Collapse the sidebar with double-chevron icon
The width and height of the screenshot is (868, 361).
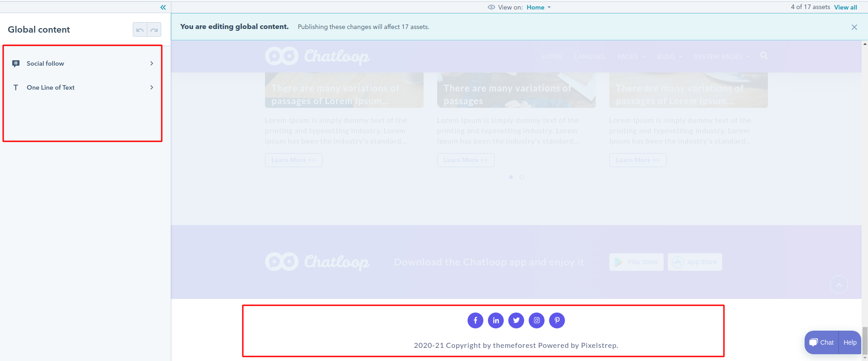pos(163,7)
